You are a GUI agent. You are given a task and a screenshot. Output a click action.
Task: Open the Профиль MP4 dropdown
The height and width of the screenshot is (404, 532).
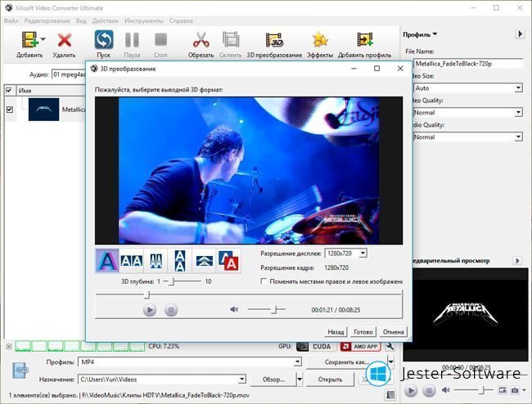point(297,362)
